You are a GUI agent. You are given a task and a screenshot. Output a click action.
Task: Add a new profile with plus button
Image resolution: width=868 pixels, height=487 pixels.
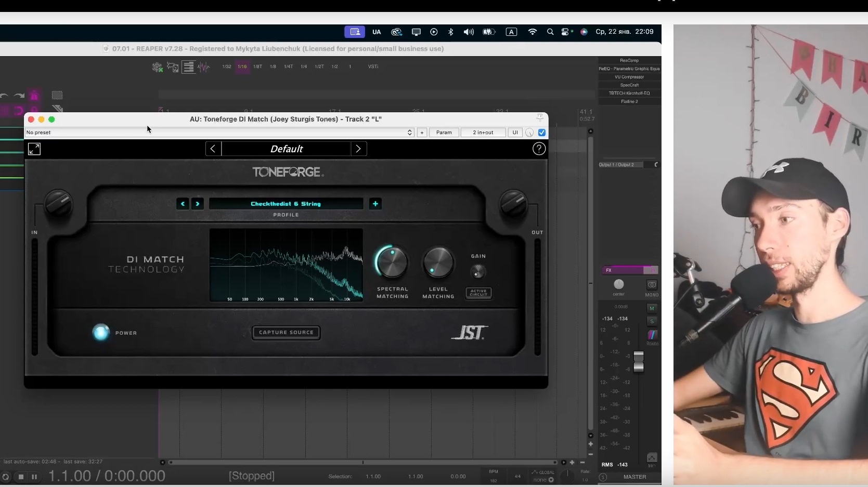coord(375,204)
